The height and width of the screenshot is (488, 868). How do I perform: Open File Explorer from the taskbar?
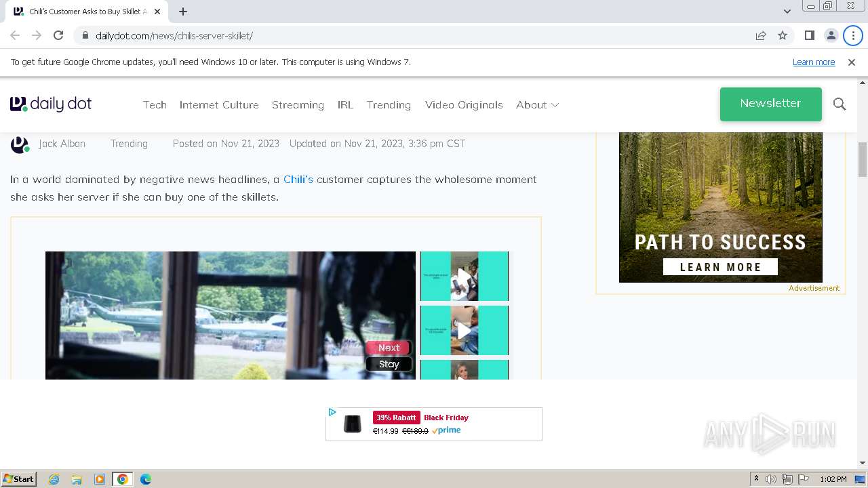click(77, 479)
